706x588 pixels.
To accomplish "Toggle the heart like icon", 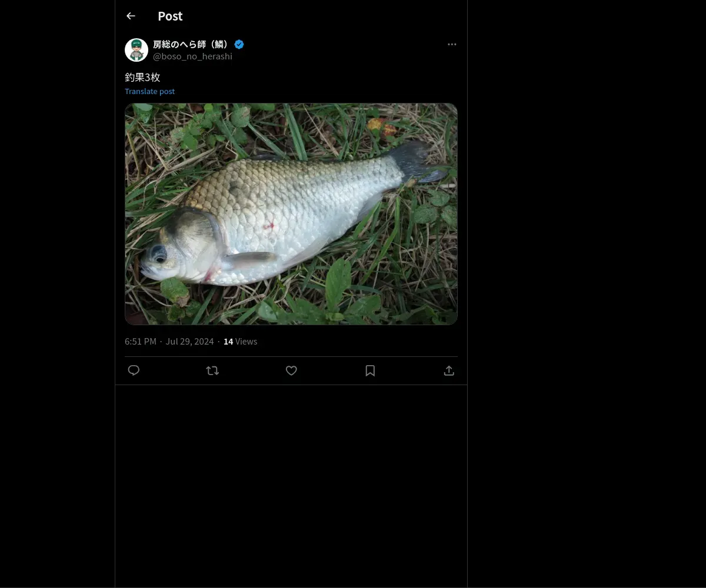I will point(291,370).
